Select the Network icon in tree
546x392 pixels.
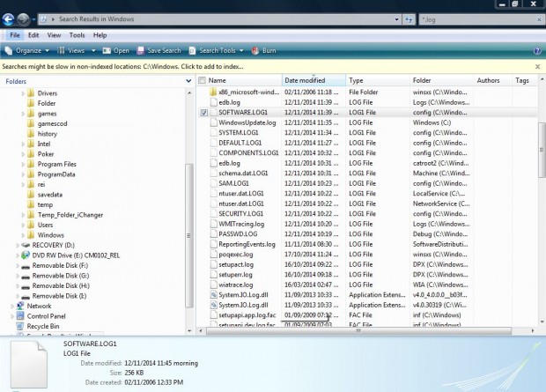point(20,306)
